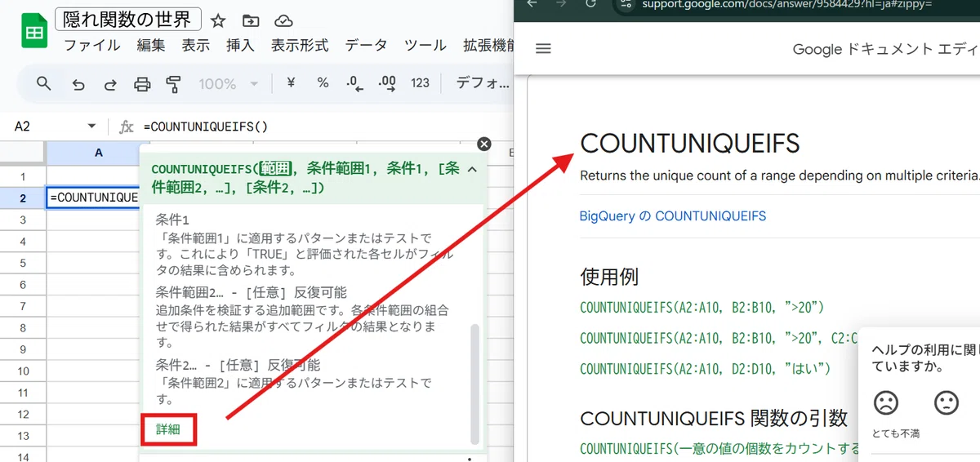Click the 範囲 highlighted parameter

pyautogui.click(x=275, y=170)
